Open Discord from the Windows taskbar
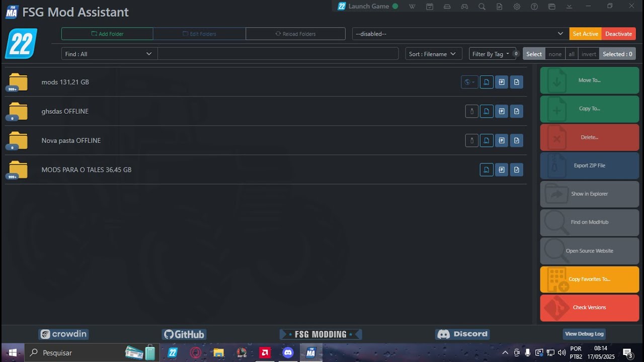The image size is (644, 362). pos(288,352)
